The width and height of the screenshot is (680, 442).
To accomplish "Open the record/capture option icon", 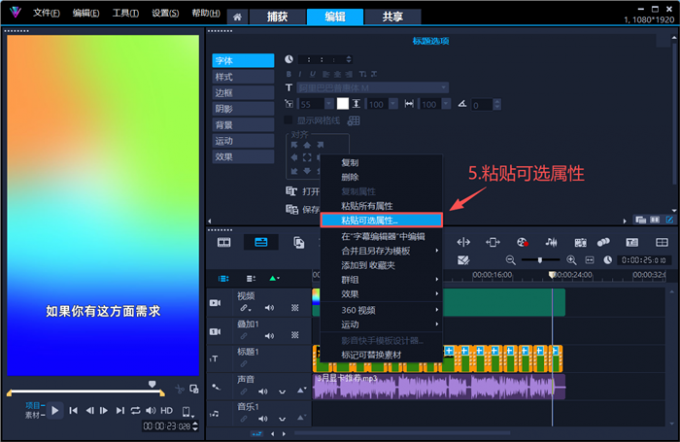I will [x=522, y=242].
